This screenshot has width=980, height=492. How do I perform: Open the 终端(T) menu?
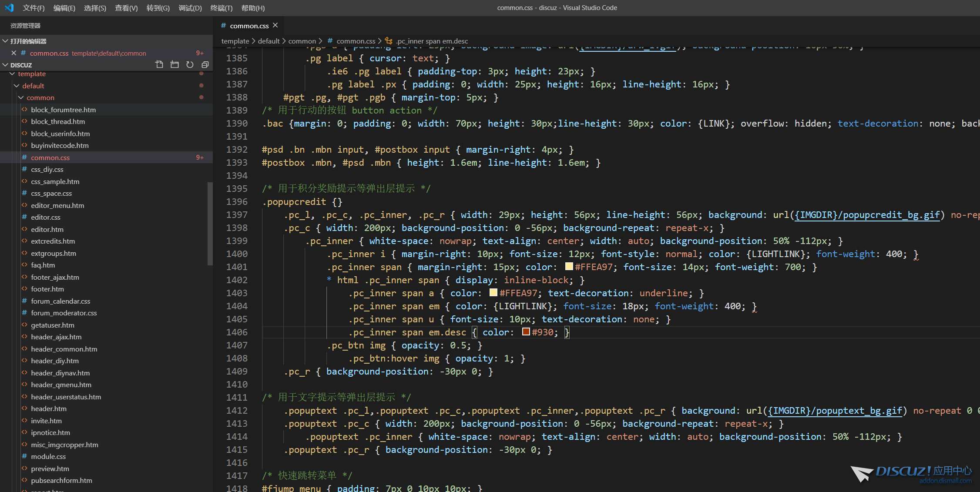coord(222,8)
